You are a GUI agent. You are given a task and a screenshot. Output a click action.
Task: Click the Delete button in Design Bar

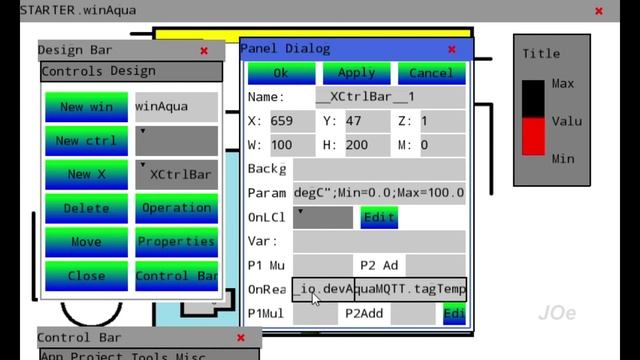pos(87,208)
